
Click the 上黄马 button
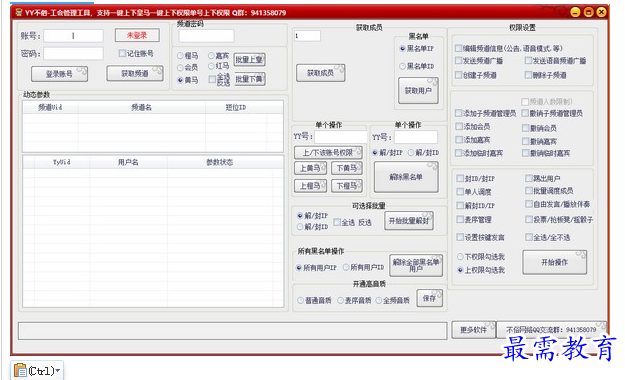[311, 168]
